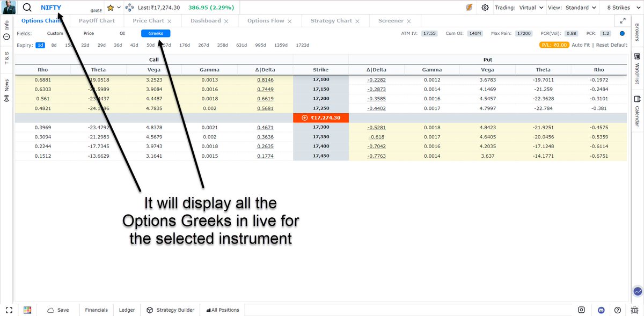The height and width of the screenshot is (316, 644).
Task: Open the colorful theme grid icon
Action: tap(27, 310)
